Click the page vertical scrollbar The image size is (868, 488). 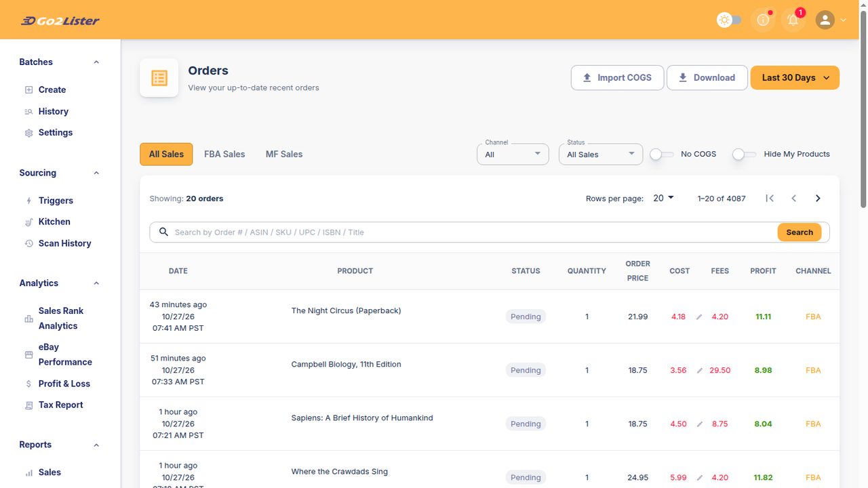[x=863, y=108]
